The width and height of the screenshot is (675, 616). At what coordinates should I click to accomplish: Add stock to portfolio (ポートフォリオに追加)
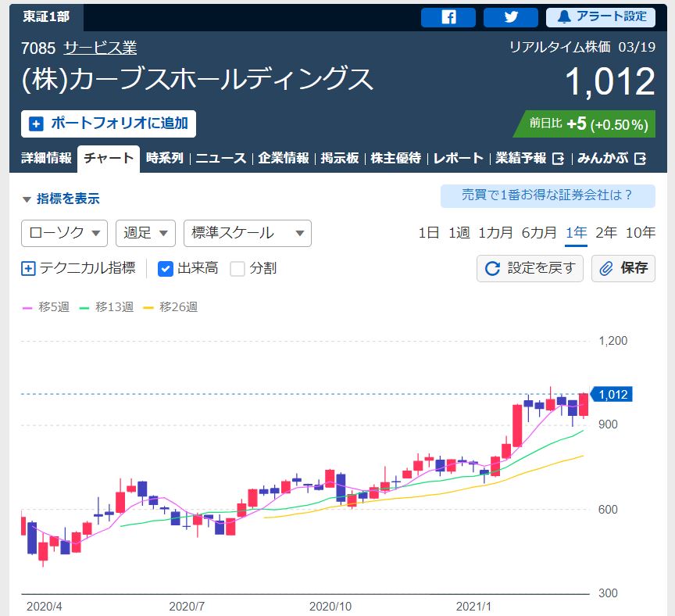[x=109, y=124]
